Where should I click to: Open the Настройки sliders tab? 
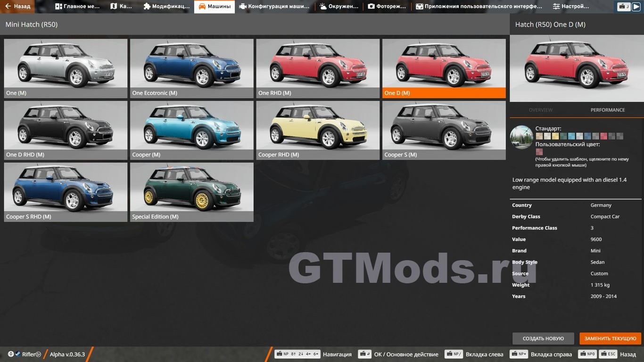(571, 7)
